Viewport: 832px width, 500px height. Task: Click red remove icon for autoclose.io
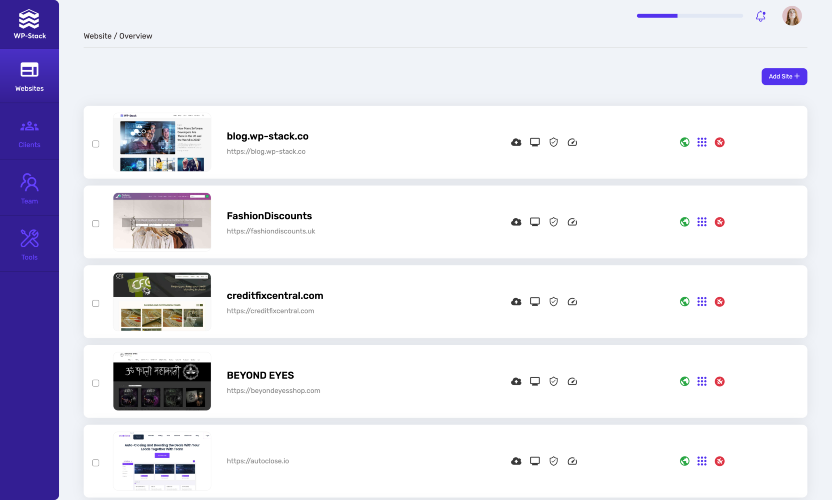720,461
